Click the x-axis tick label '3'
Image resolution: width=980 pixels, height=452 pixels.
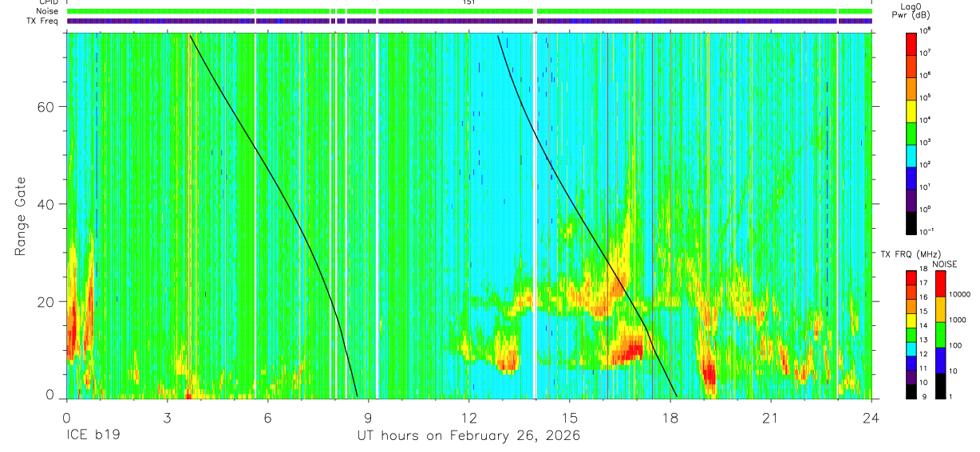(167, 419)
